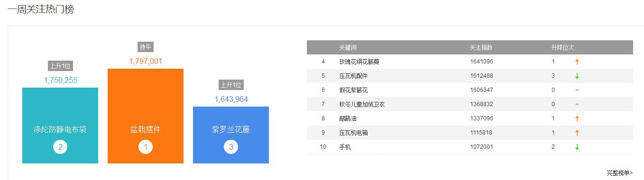644x180 pixels.
Task: Click the 上升1位 badge above the blue bar
Action: click(x=231, y=85)
